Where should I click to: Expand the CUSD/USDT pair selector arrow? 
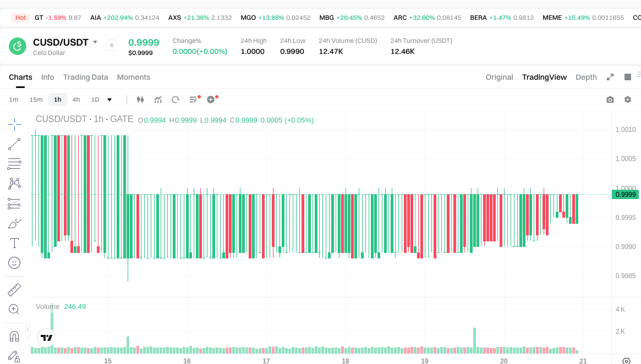coord(95,42)
